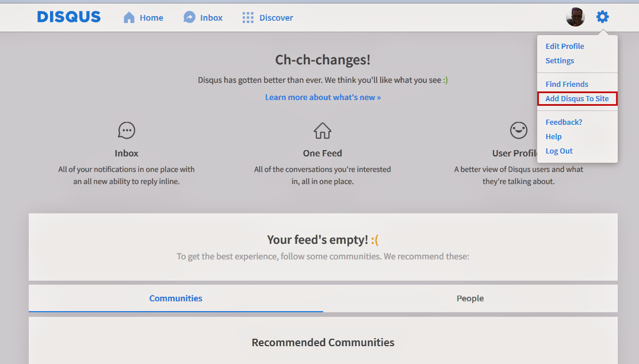Switch to the People tab
This screenshot has width=639, height=364.
470,298
